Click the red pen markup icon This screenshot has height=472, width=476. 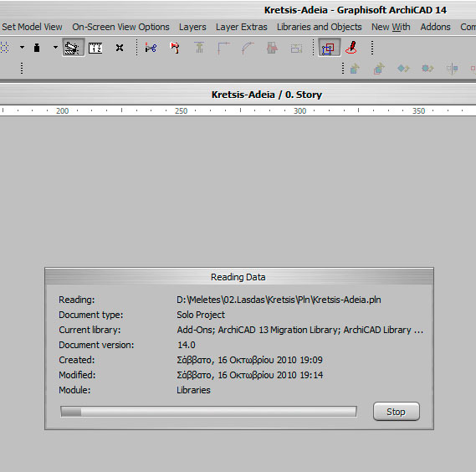351,48
